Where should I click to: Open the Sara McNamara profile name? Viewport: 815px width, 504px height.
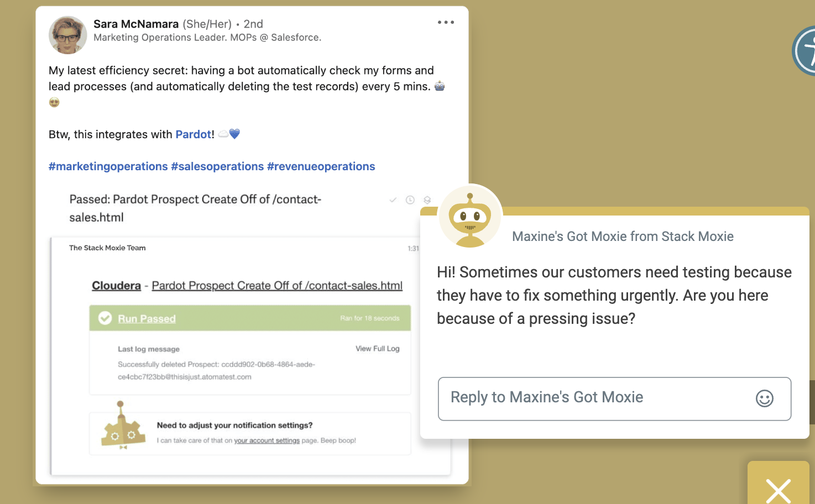click(136, 24)
